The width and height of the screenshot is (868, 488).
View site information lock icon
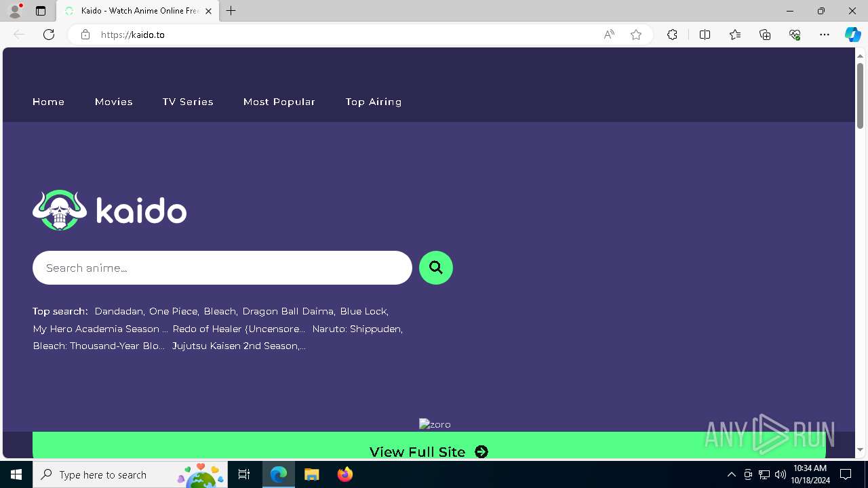85,35
